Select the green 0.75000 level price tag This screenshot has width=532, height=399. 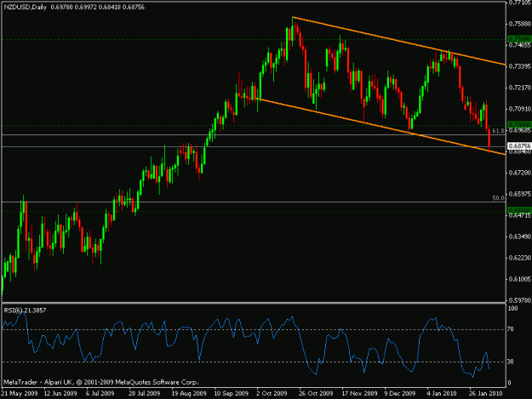pyautogui.click(x=519, y=39)
